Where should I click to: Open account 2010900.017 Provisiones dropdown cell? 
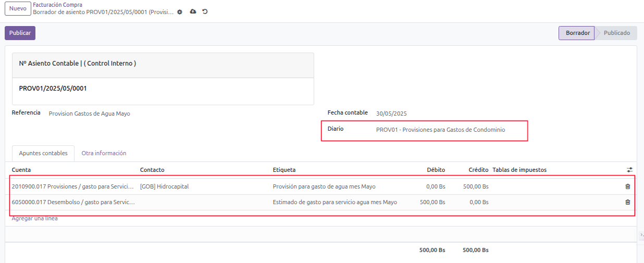[x=74, y=186]
